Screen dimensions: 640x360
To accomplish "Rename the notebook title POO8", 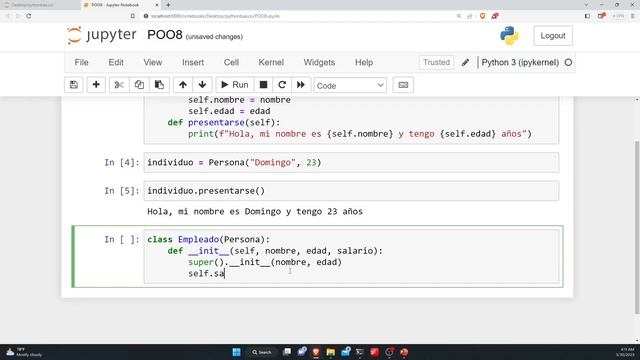I will (165, 35).
